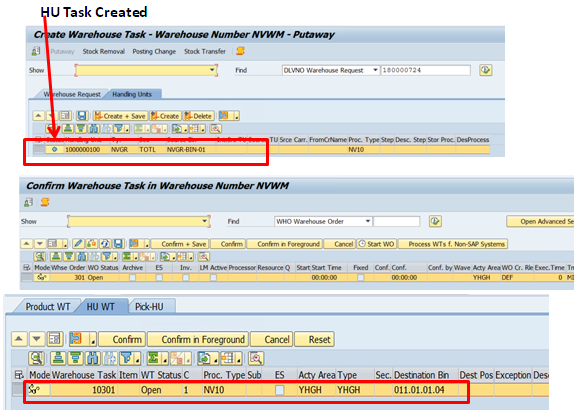Open the WHO Warehouse Order find dropdown
Viewport: 578px width, 419px height.
pos(368,221)
